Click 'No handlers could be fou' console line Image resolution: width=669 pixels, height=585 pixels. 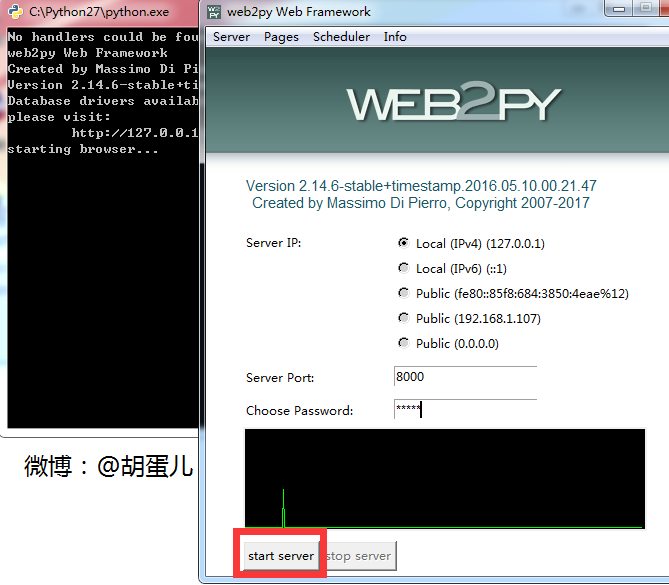click(103, 37)
